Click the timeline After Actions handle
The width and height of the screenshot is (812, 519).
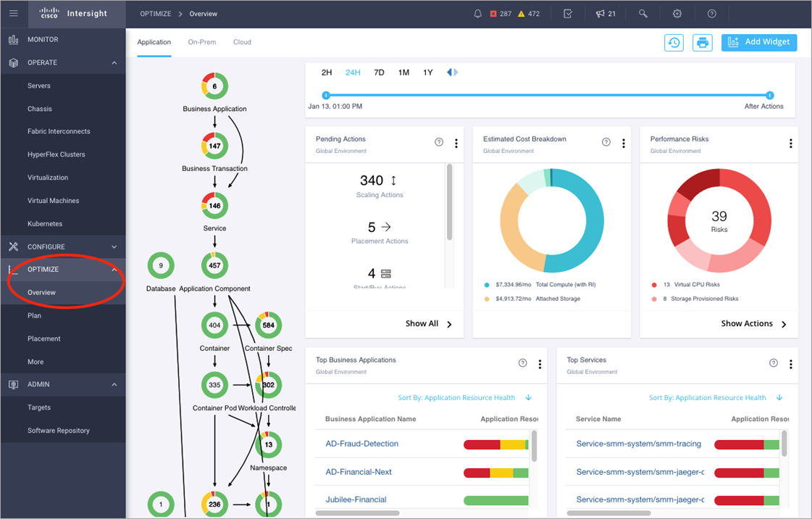tap(769, 95)
